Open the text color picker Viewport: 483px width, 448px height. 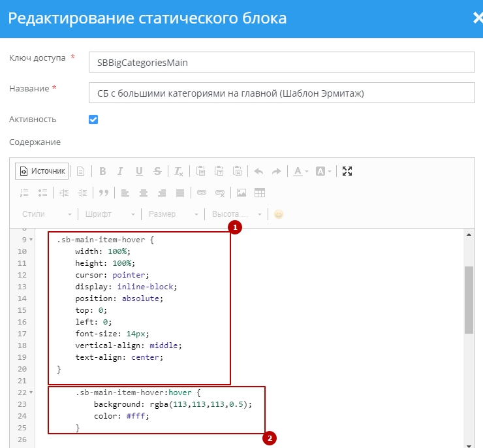300,171
